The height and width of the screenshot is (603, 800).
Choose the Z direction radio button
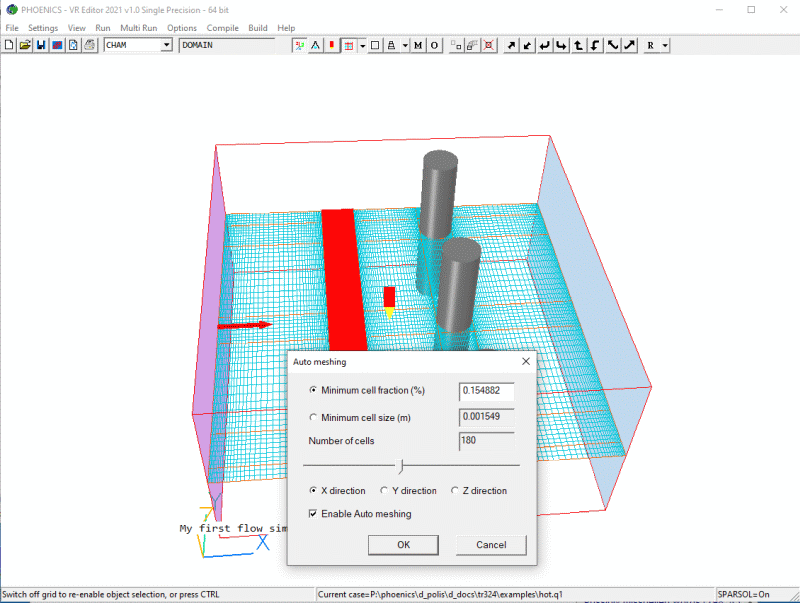(x=455, y=491)
